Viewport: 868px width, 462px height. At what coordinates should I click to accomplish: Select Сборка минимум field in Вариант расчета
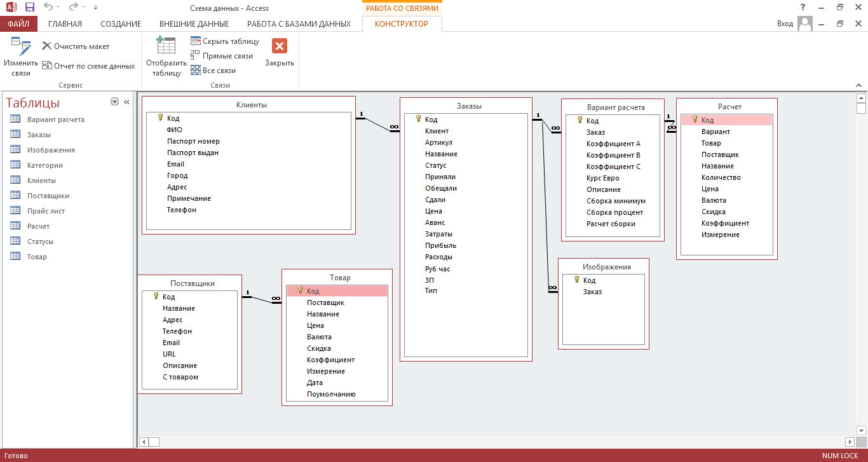point(616,201)
